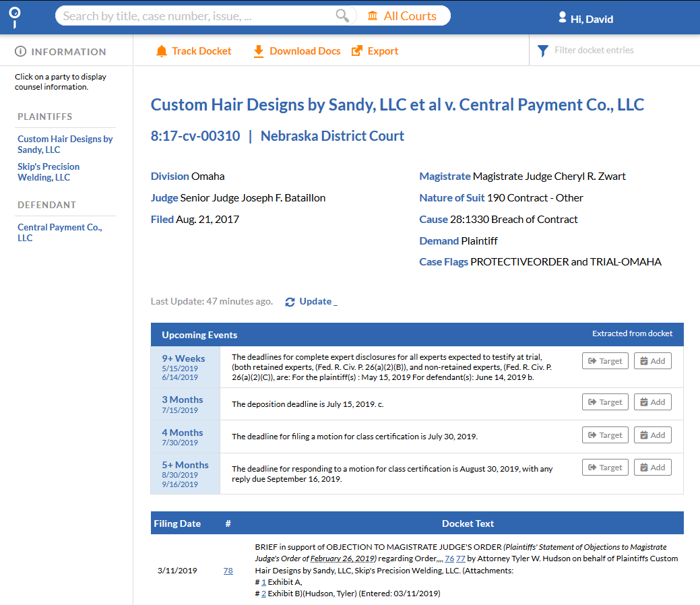Open the All Courts selector
Screen dimensions: 700x605
click(402, 16)
